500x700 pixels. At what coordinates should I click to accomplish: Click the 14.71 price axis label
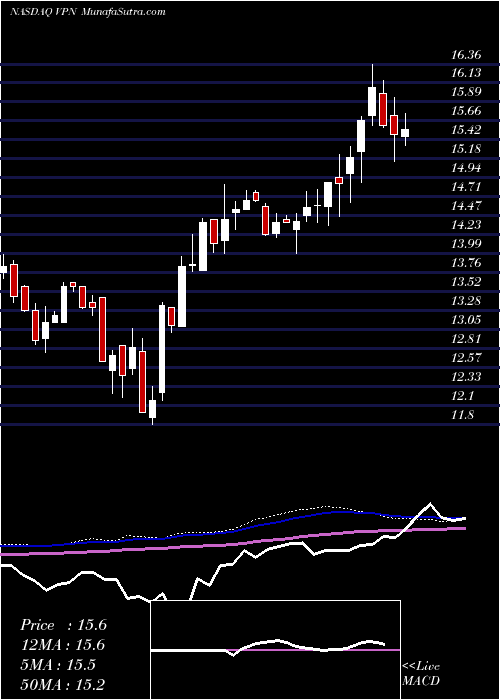click(466, 187)
